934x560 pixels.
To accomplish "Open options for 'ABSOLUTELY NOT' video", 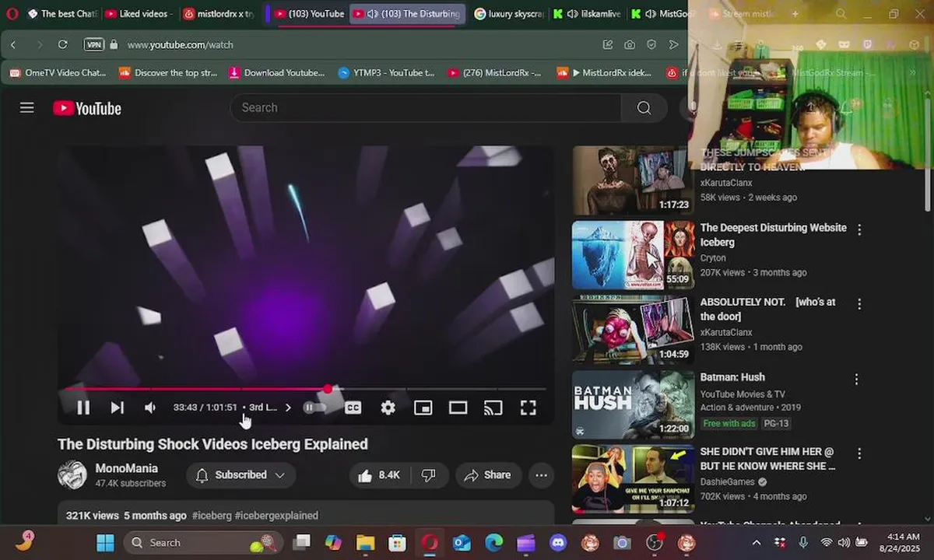I will tap(859, 304).
